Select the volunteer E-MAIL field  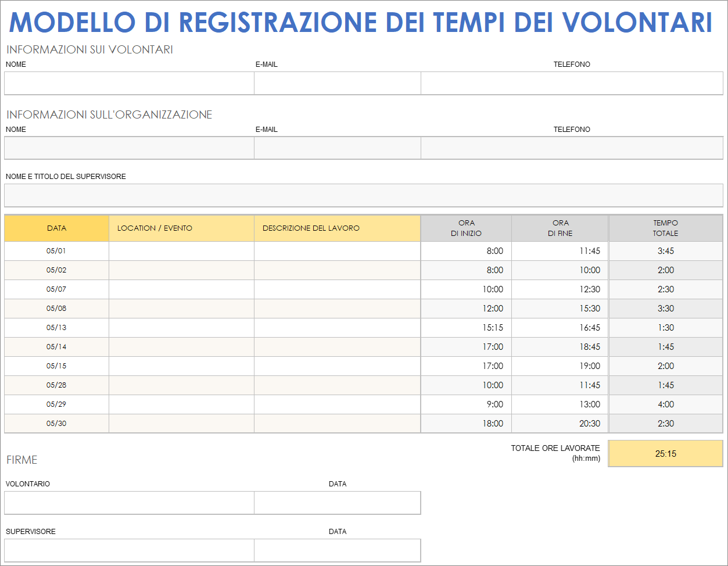(x=337, y=83)
